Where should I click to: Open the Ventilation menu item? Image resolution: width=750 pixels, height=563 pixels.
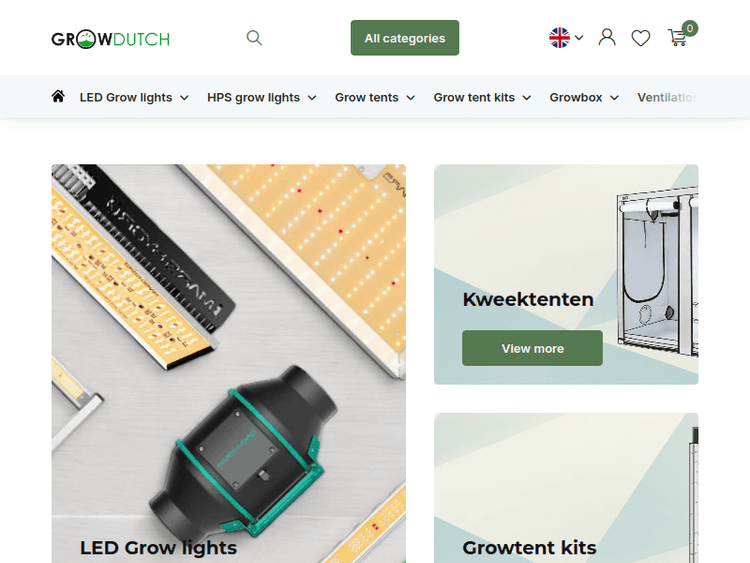pyautogui.click(x=667, y=98)
